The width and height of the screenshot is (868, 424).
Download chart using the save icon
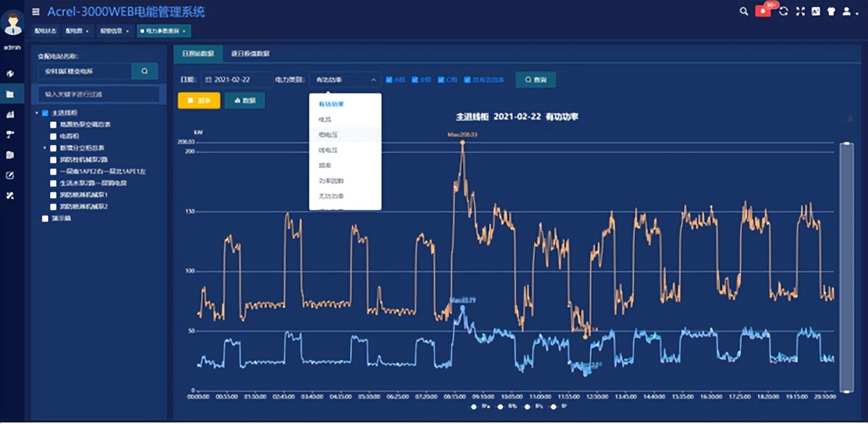point(850,119)
